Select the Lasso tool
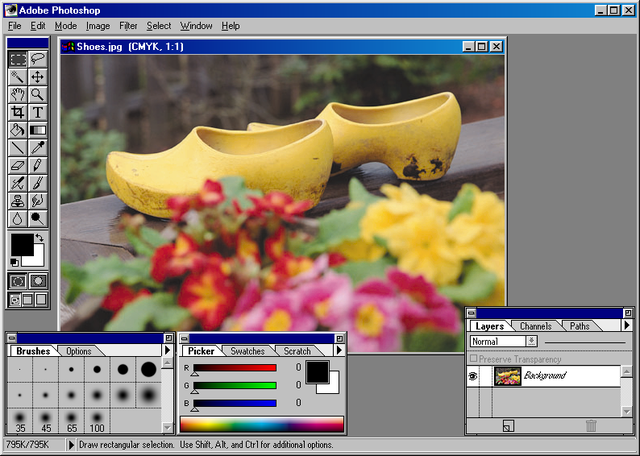The width and height of the screenshot is (640, 456). tap(38, 60)
